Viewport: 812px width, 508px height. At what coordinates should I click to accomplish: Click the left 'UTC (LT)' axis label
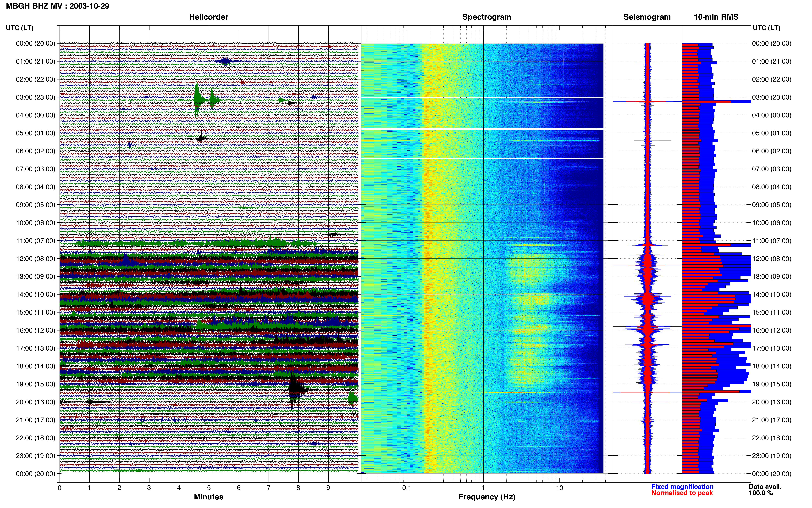click(x=19, y=28)
